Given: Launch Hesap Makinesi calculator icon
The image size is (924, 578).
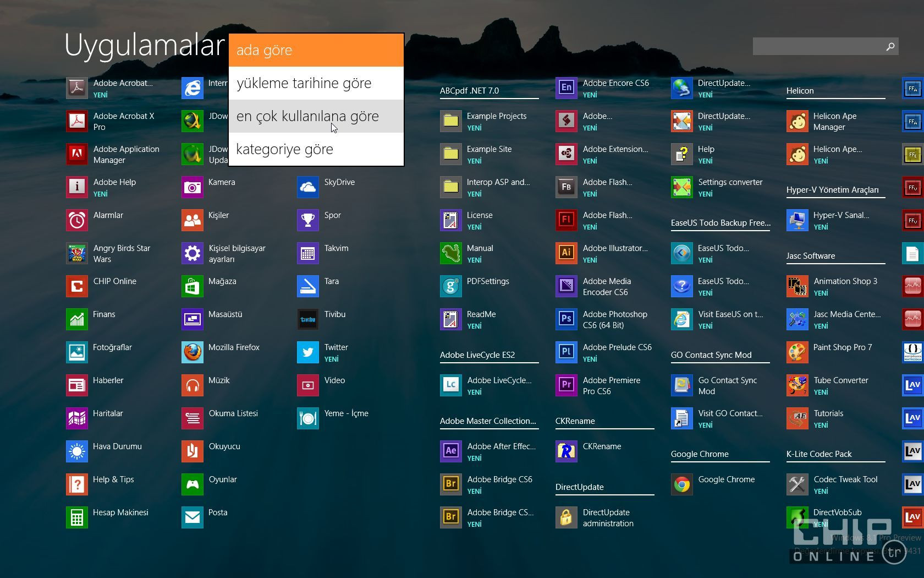Looking at the screenshot, I should pyautogui.click(x=77, y=517).
